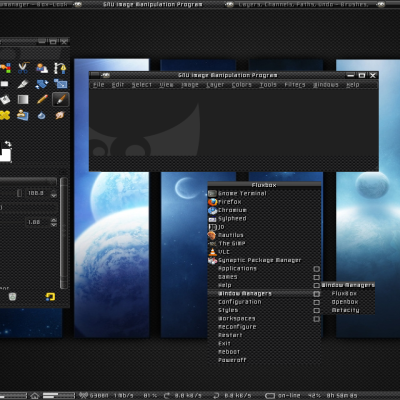Expand the Help submenu in Fluxbox menu
400x400 pixels.
(264, 285)
